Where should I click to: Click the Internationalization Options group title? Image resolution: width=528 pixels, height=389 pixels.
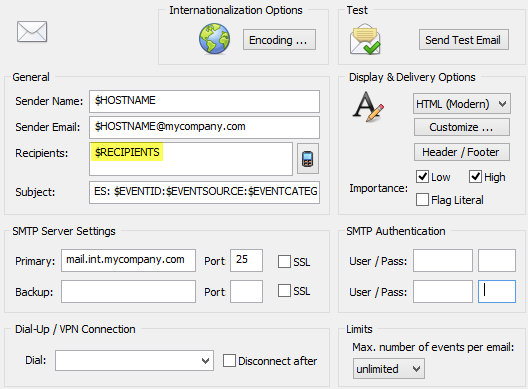[x=236, y=10]
